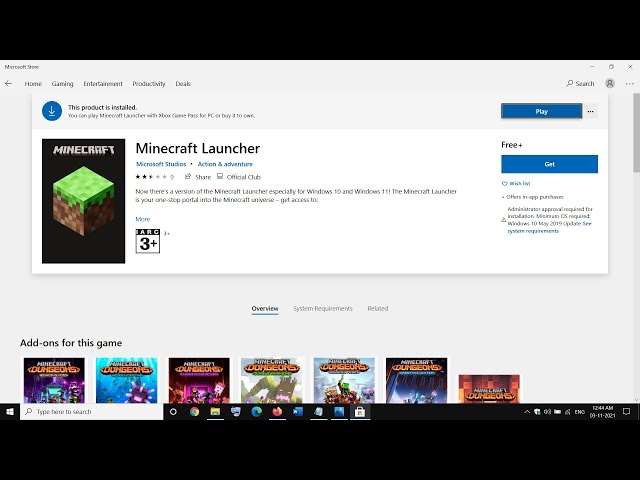The image size is (640, 480).
Task: Open the green jungle Minecraft Dungeons add-on
Action: 271,380
